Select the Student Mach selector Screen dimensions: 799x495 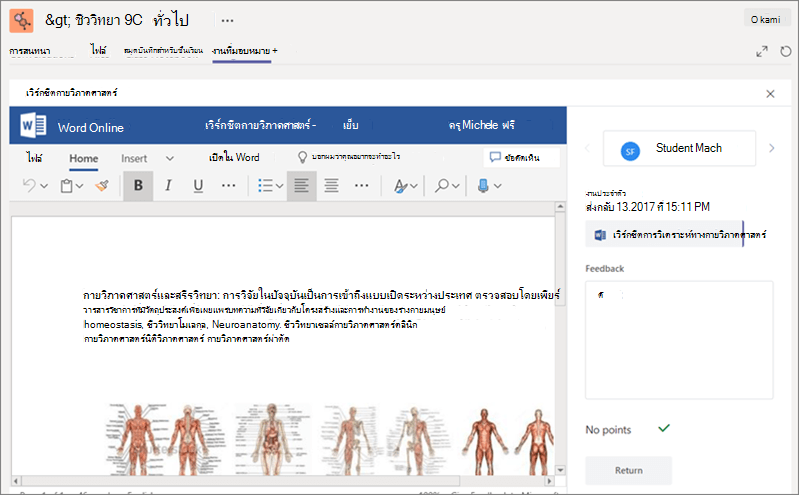[x=679, y=148]
